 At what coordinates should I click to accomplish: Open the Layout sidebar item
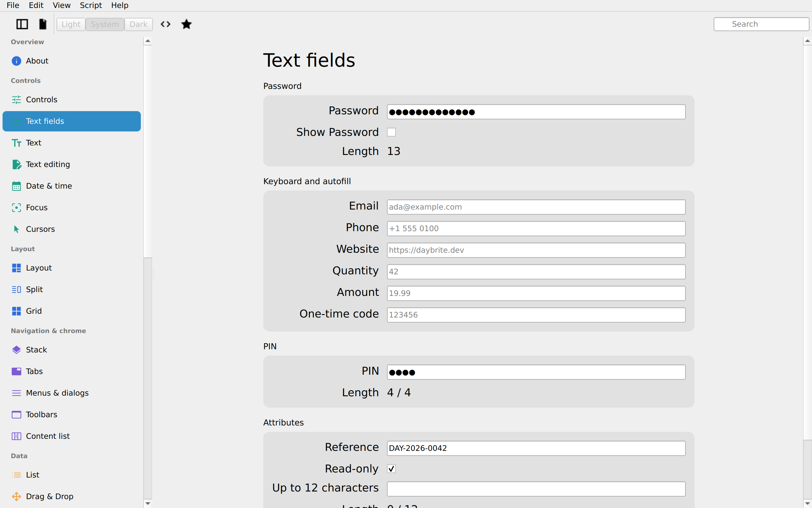point(71,268)
